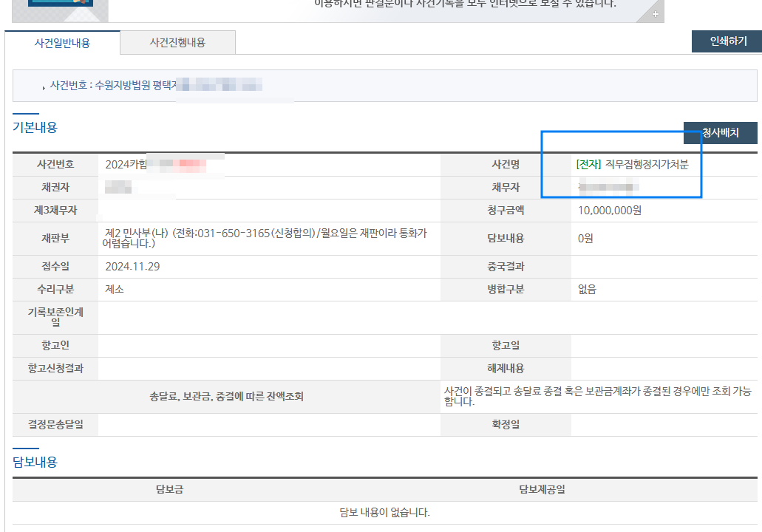Click the 청구금액 value 10,000,000원
Image resolution: width=762 pixels, height=532 pixels.
[x=609, y=211]
